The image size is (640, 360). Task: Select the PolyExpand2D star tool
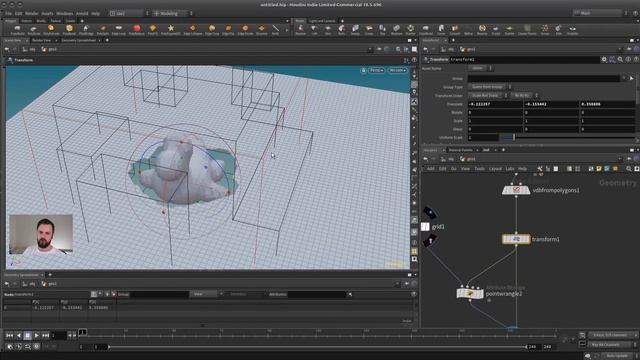(x=171, y=30)
